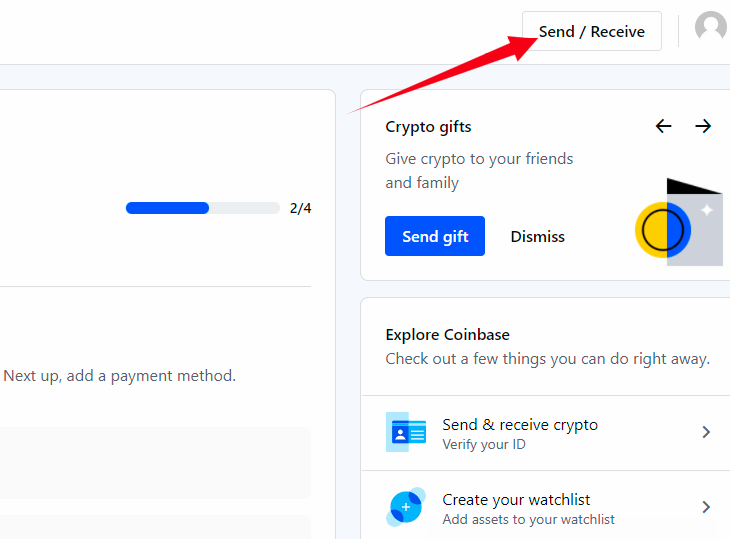Expand Create your watchlist chevron

[706, 507]
